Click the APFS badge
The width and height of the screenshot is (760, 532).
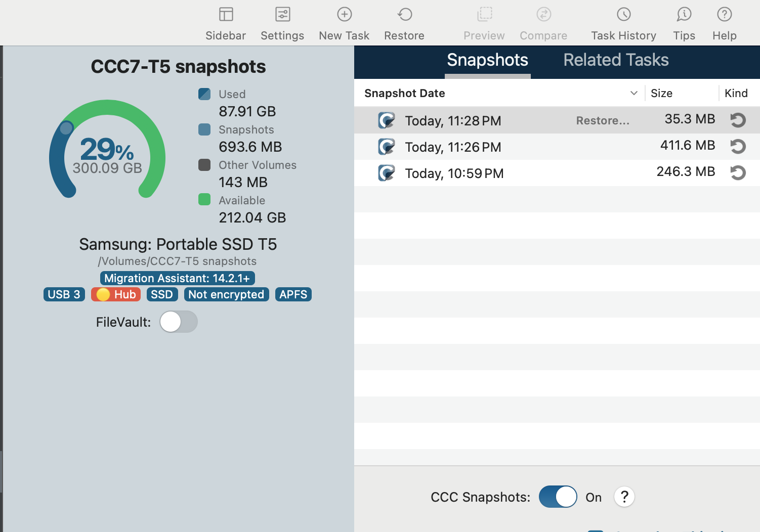point(293,294)
